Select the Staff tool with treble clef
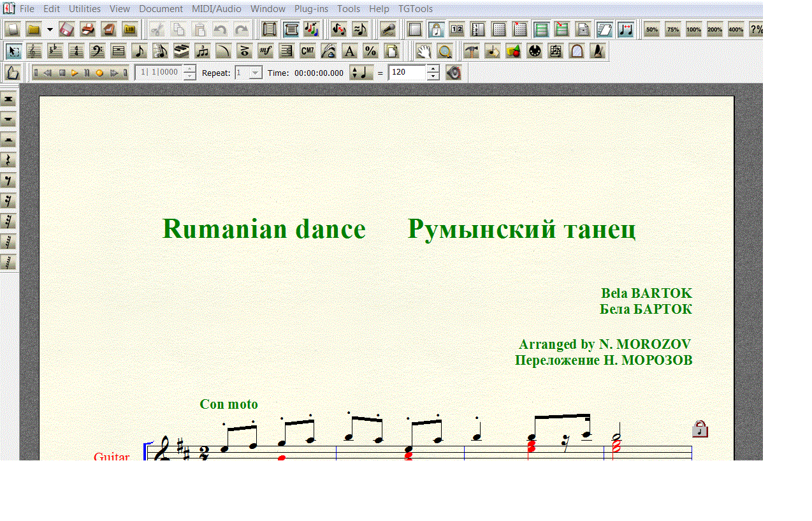This screenshot has height=521, width=812. (34, 51)
